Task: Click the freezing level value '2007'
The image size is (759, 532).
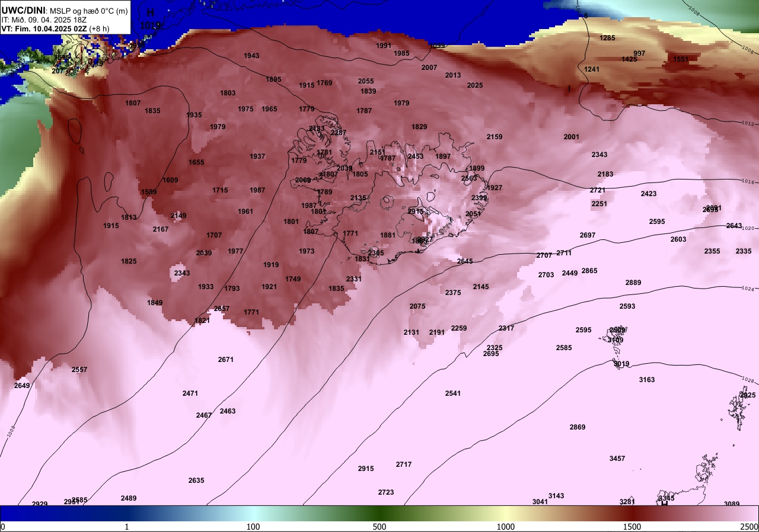Action: tap(429, 68)
